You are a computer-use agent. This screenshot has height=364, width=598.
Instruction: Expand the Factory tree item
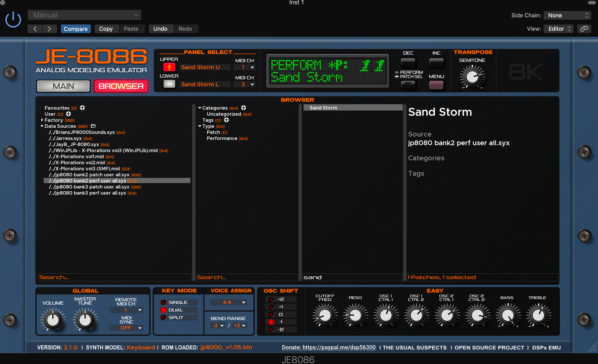pyautogui.click(x=42, y=120)
